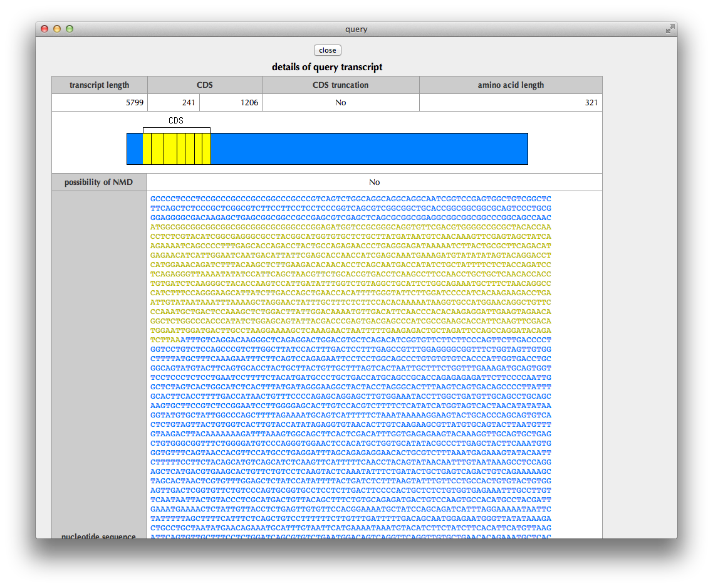
Task: Click the CDS label above the transcript diagram
Action: tap(176, 120)
